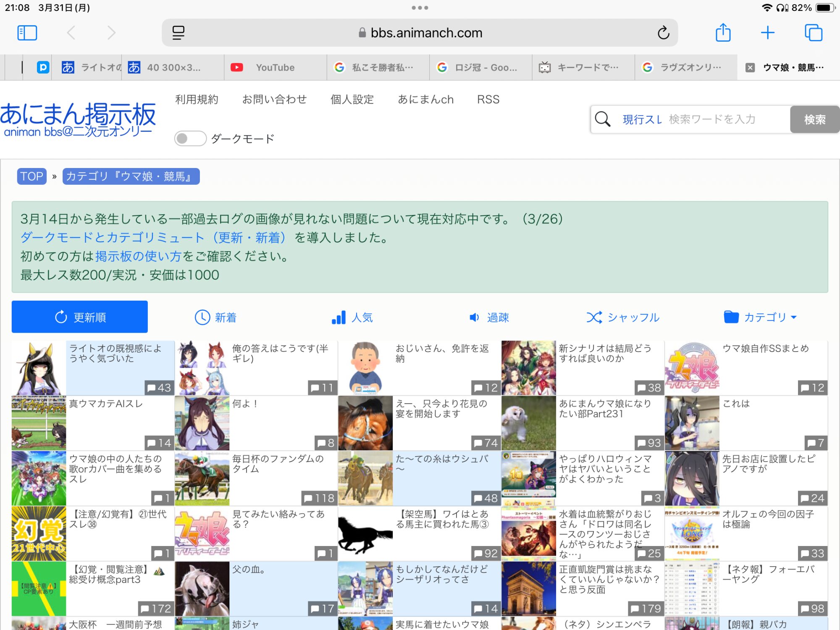Click the カテゴリ『ウマ娘・競馬』 breadcrumb
This screenshot has height=630, width=840.
131,176
